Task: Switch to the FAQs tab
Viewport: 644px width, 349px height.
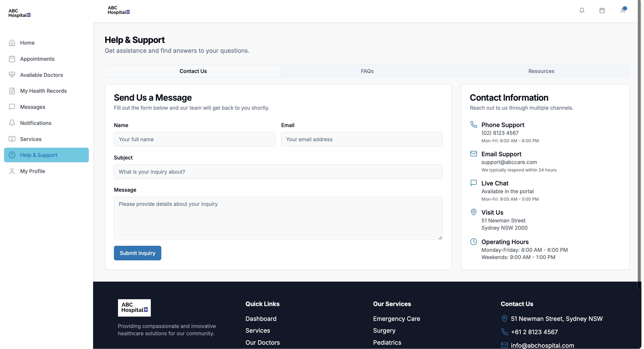Action: (x=367, y=71)
